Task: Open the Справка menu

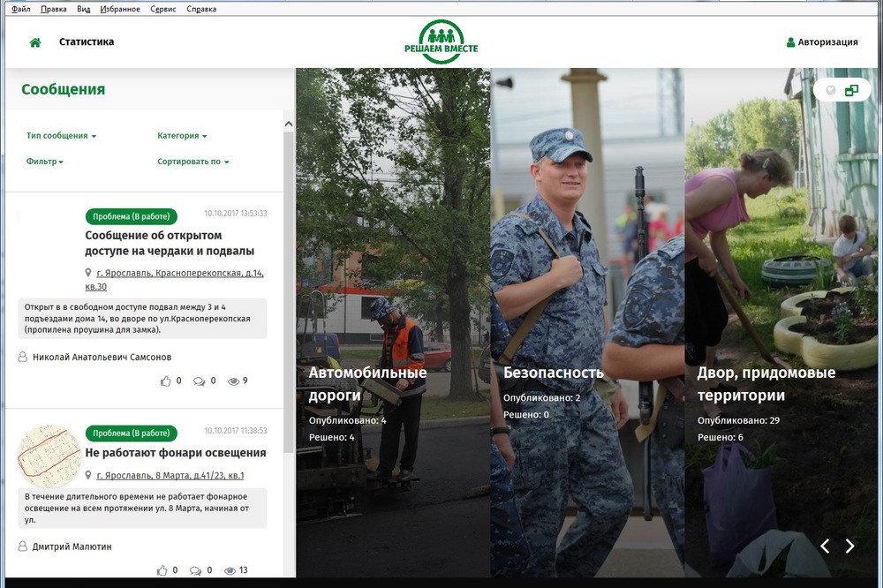Action: tap(201, 9)
